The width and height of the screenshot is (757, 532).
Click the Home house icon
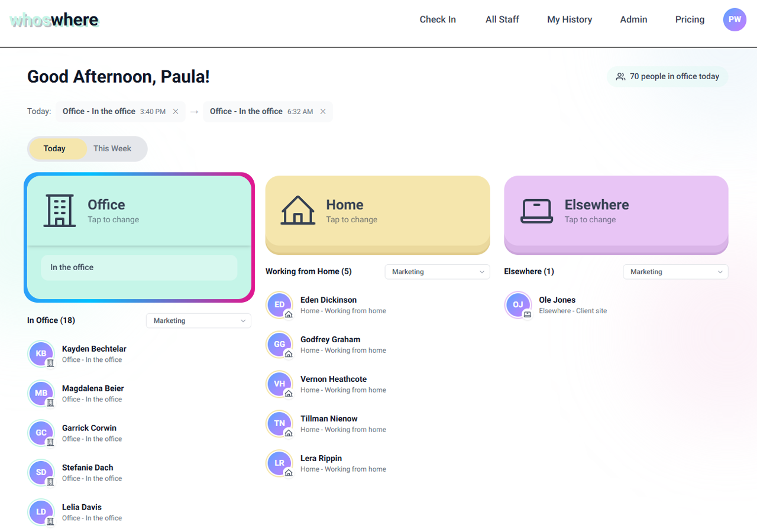298,210
